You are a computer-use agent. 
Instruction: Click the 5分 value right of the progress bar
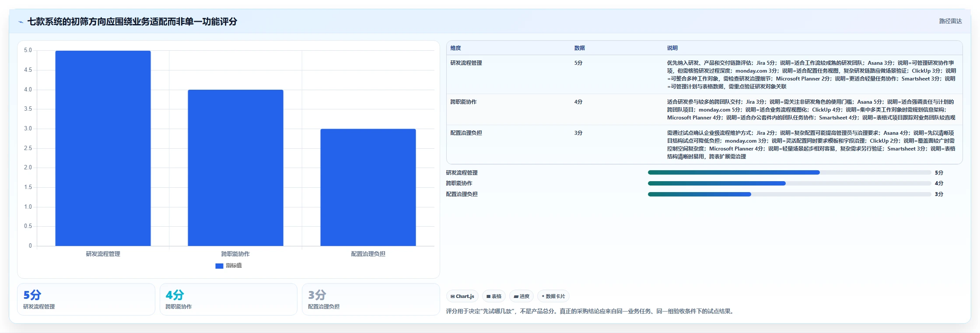pyautogui.click(x=939, y=173)
